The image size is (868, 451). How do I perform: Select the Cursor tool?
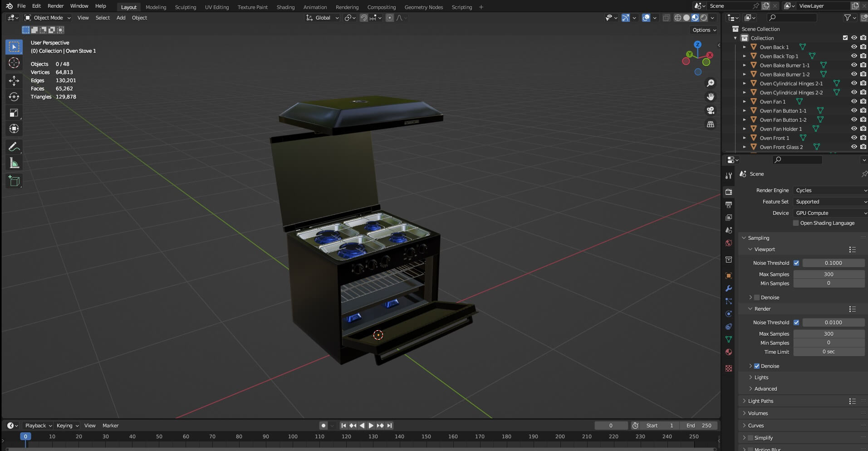click(x=14, y=63)
